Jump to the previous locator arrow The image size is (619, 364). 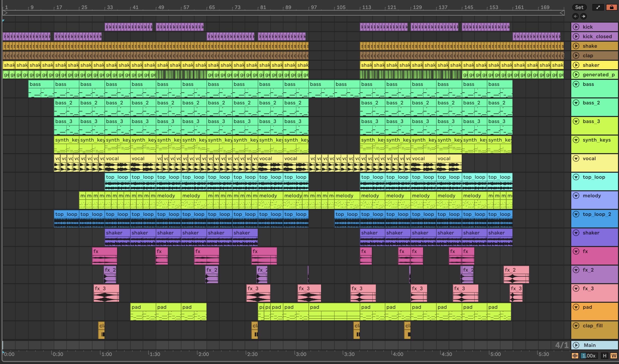tap(575, 16)
